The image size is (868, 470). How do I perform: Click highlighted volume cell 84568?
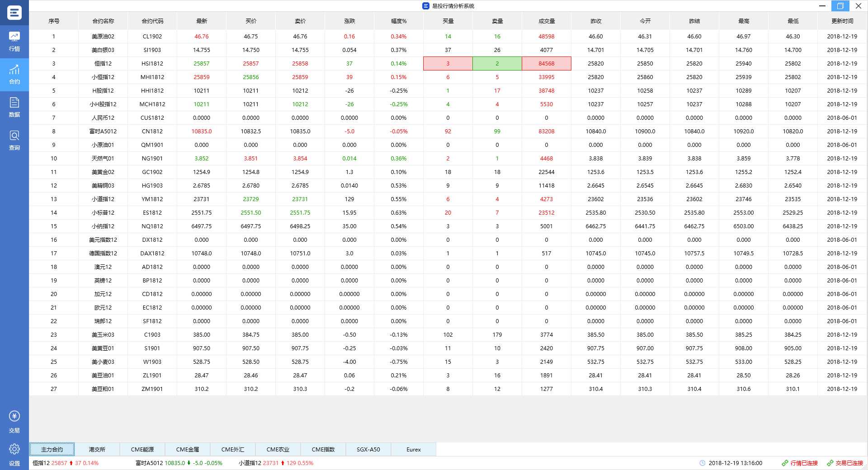coord(547,63)
